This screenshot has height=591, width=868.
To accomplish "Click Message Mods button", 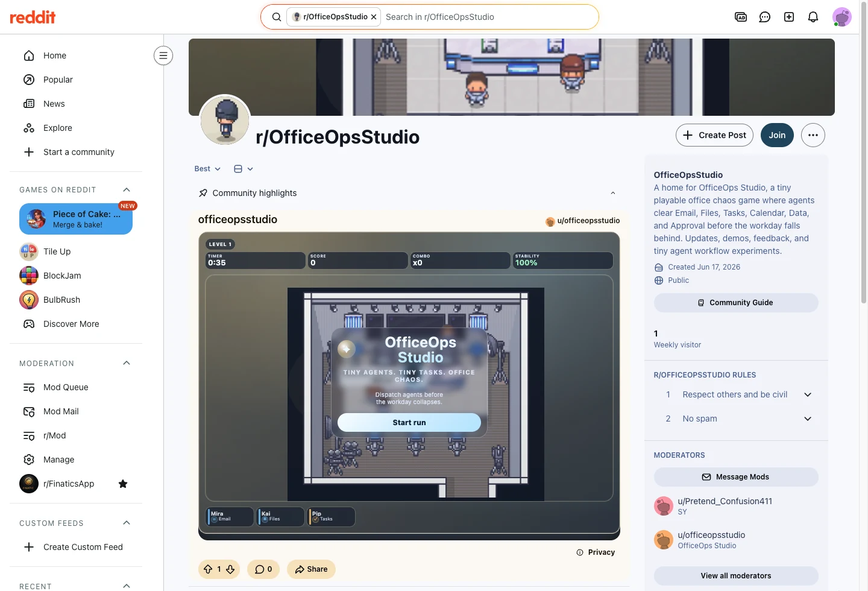I will click(x=736, y=477).
